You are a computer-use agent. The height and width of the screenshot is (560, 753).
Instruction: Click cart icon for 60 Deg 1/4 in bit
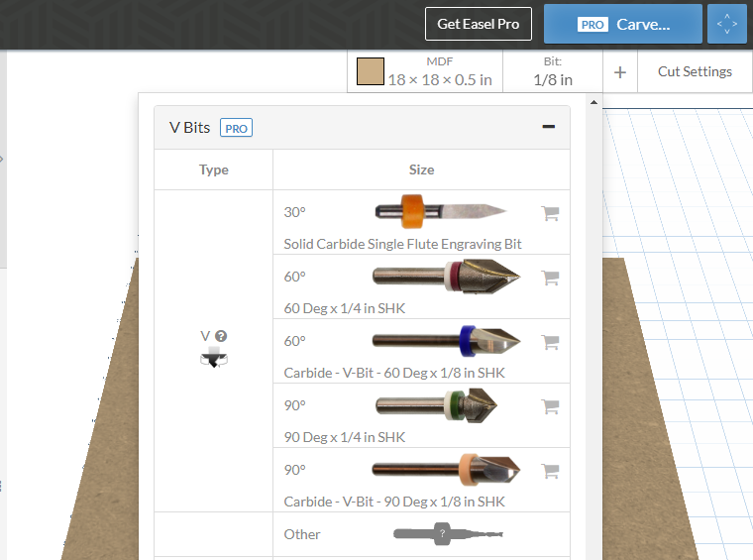[x=551, y=278]
